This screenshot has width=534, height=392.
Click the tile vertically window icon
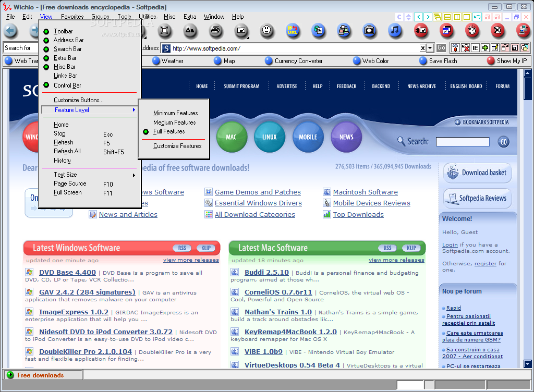[457, 17]
